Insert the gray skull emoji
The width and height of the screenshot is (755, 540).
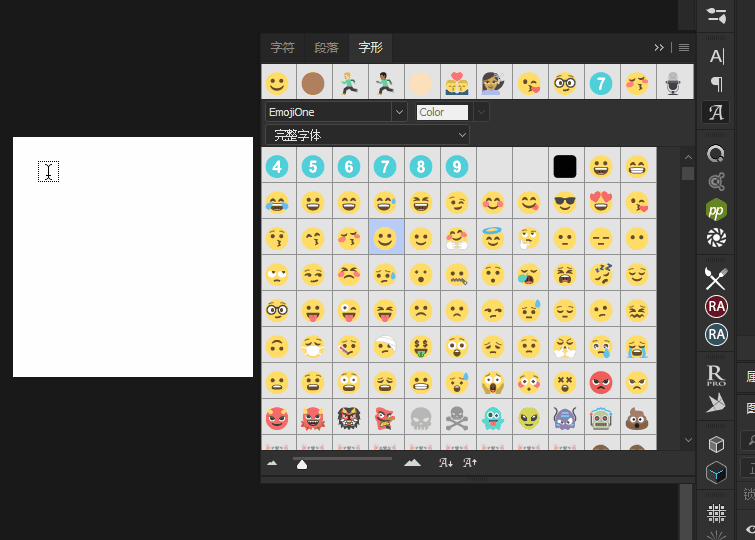[x=421, y=418]
